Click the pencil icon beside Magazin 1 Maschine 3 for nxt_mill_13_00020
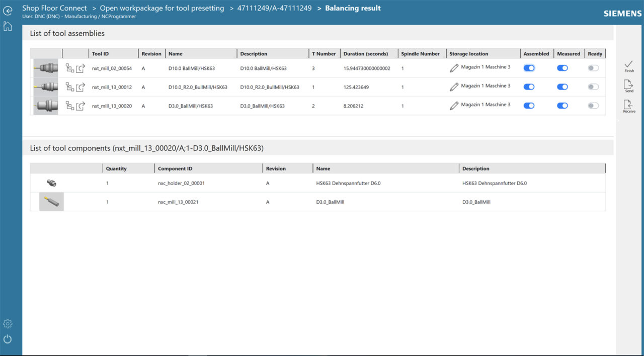 (x=454, y=105)
